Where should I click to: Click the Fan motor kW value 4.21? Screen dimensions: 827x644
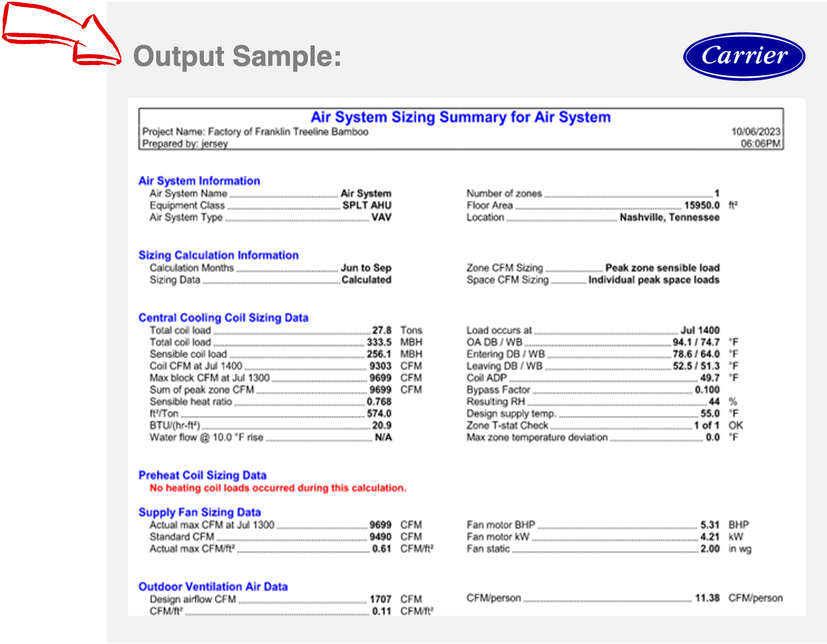[x=710, y=536]
